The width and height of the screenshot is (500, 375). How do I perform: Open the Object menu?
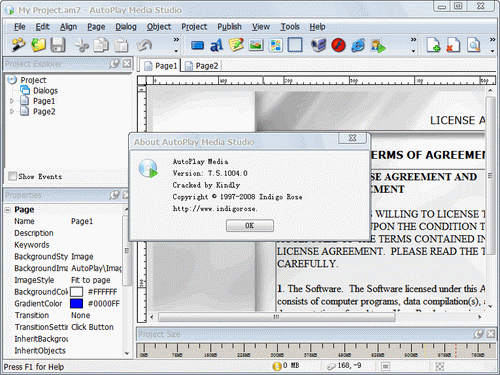point(159,27)
